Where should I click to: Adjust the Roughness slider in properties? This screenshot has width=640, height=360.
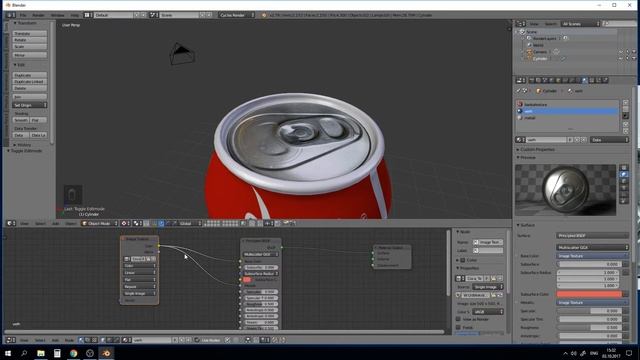[x=589, y=327]
